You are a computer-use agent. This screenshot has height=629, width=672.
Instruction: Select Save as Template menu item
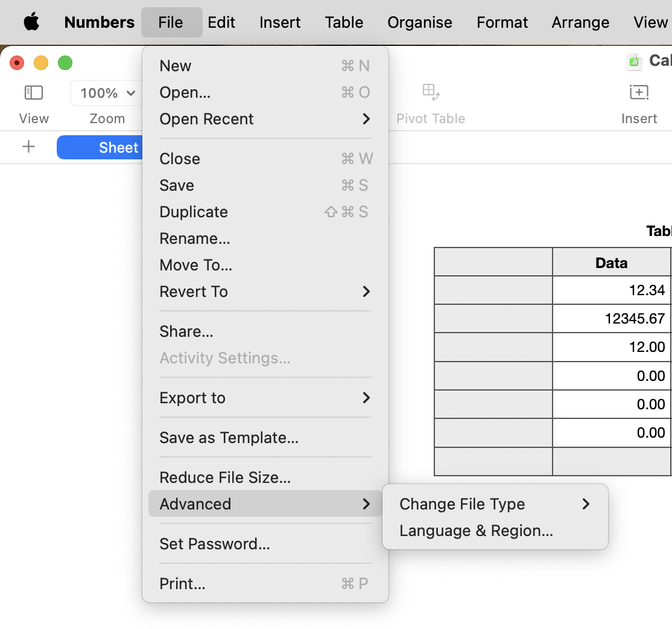229,438
